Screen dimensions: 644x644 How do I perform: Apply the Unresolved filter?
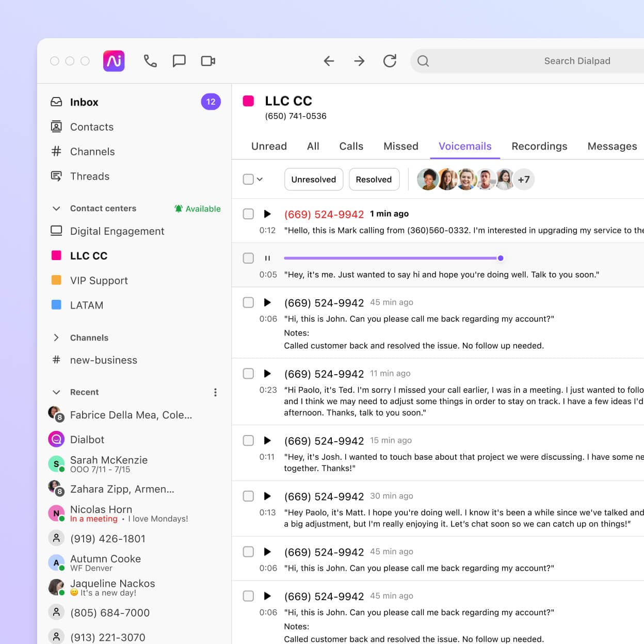[313, 179]
